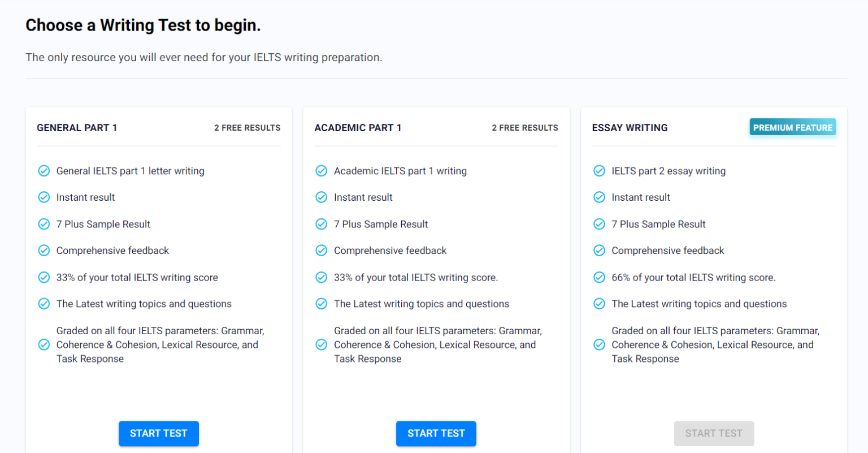
Task: Click the Essay Writing card heading
Action: click(630, 128)
